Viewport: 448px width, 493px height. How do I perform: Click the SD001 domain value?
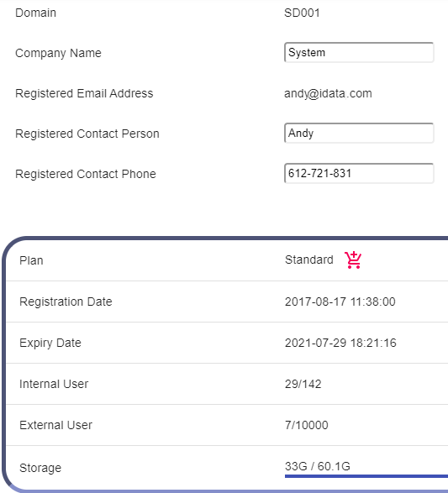pos(302,13)
